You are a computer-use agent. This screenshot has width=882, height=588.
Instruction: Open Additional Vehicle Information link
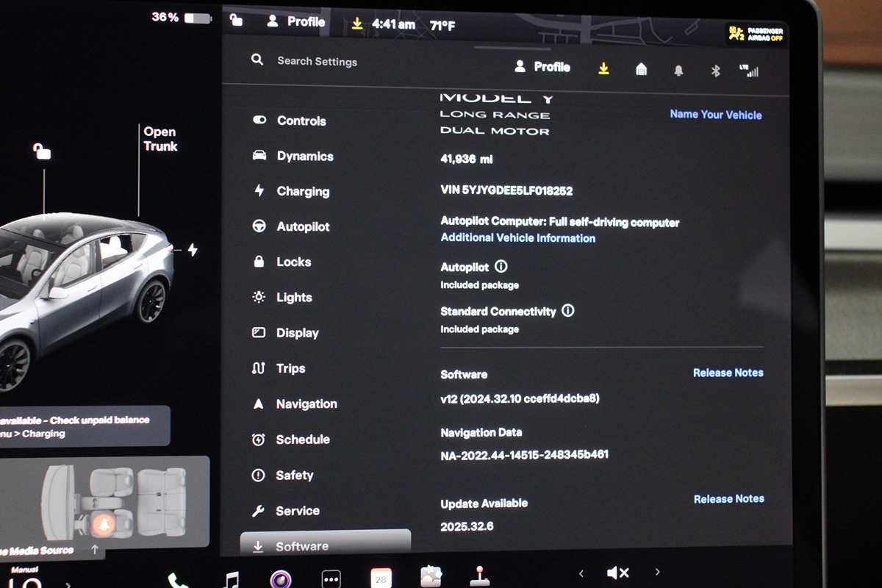(517, 238)
